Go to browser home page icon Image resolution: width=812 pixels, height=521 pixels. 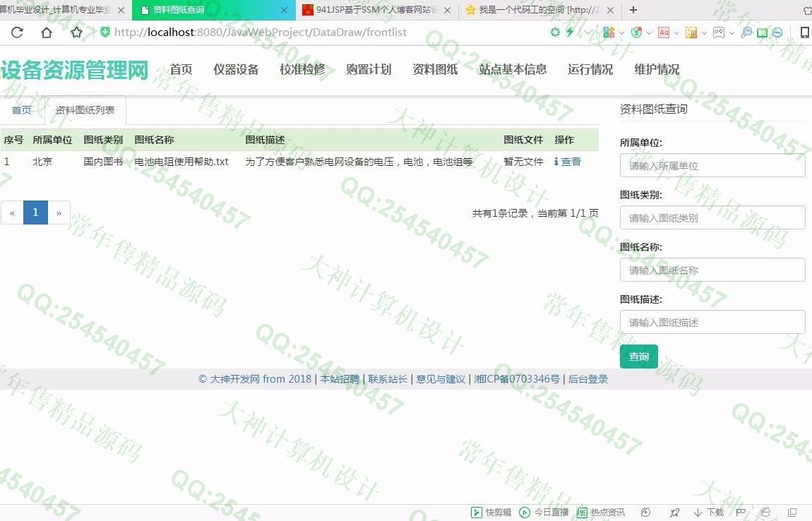[x=47, y=32]
